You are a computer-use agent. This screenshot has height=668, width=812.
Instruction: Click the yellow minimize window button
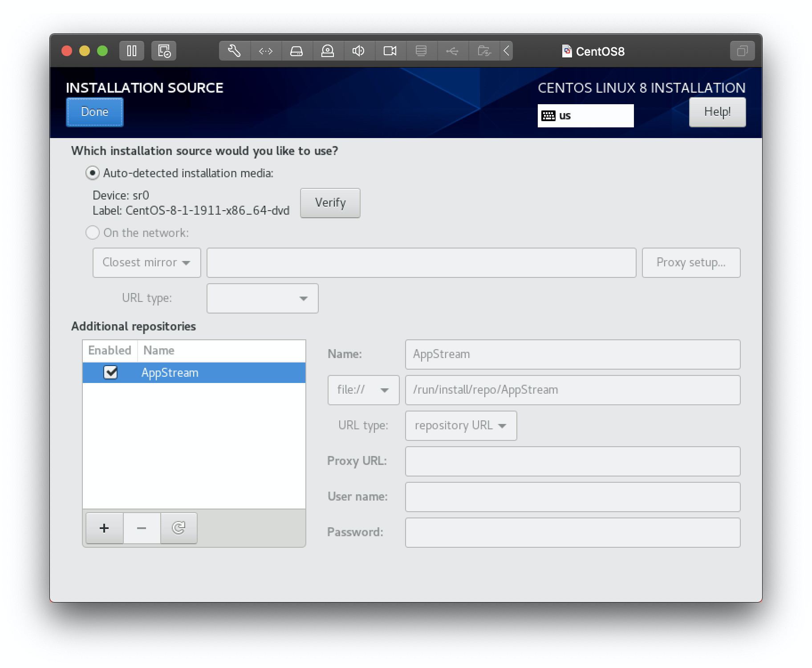click(85, 51)
